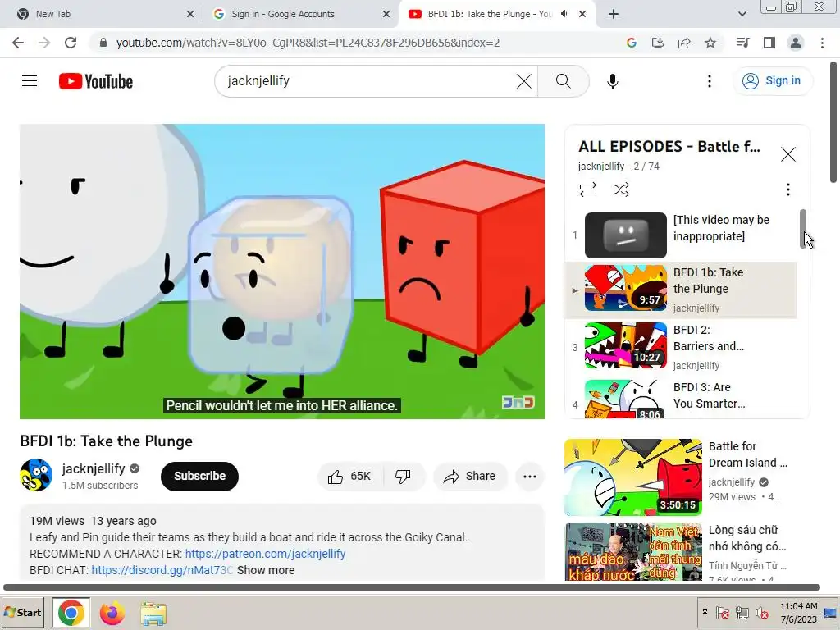Toggle Chrome side panel
This screenshot has height=630, width=840.
pyautogui.click(x=769, y=43)
